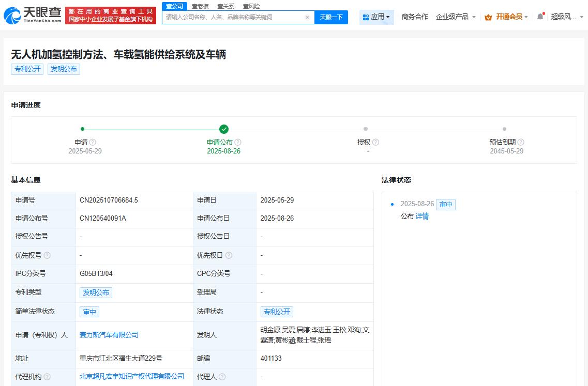Click the help icon beside 代理机构
Viewport: 588px width, 386px height.
coord(47,377)
